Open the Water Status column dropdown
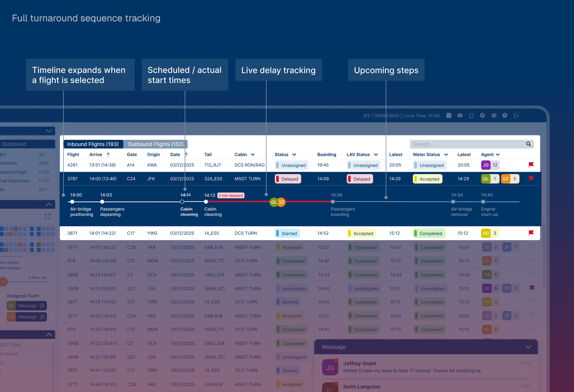 click(x=446, y=154)
